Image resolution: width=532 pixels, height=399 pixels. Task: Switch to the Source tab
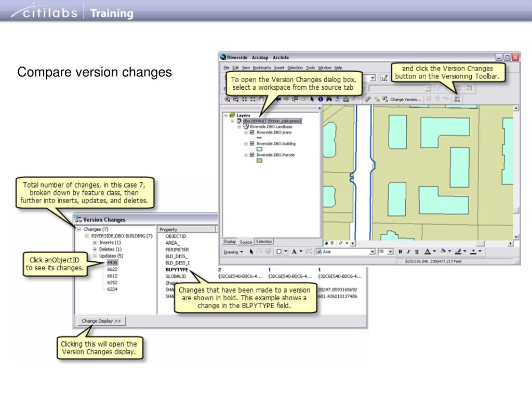246,242
